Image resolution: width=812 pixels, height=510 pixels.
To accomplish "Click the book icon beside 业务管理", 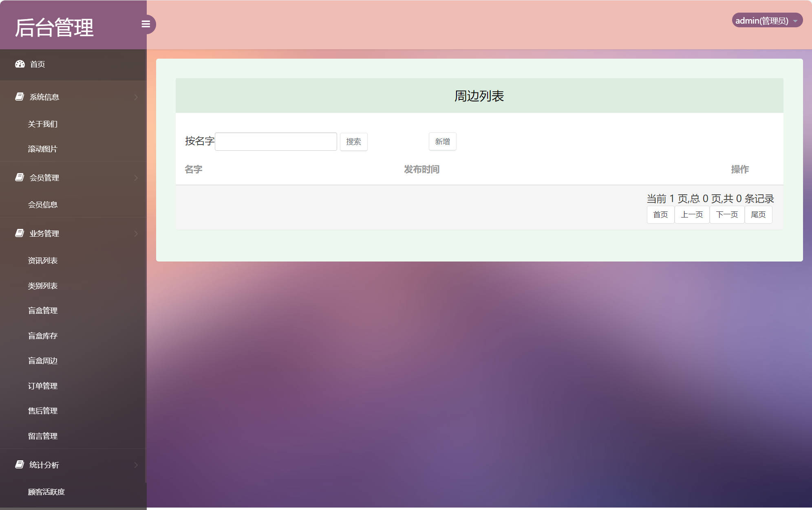I will [x=19, y=233].
